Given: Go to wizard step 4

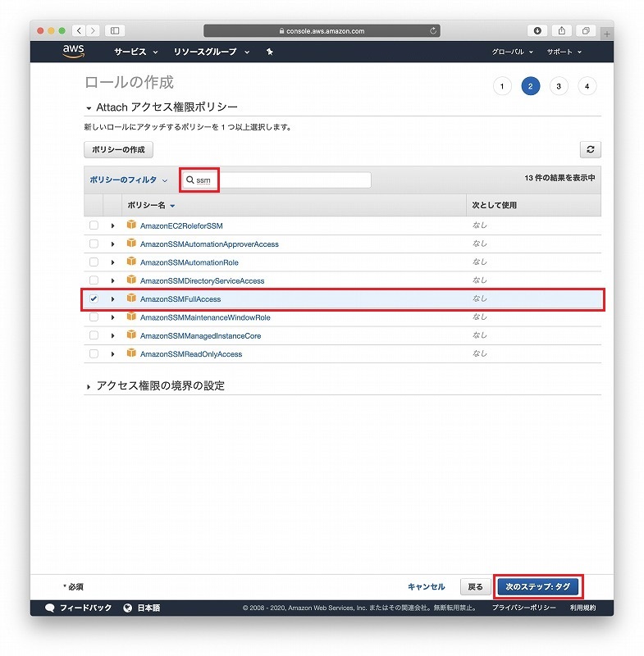Looking at the screenshot, I should click(x=587, y=86).
